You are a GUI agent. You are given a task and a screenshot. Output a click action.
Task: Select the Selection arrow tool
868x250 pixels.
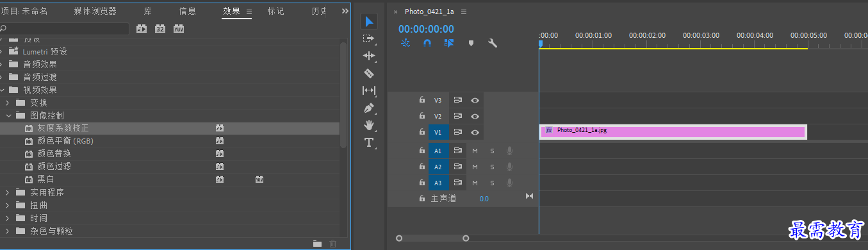369,22
